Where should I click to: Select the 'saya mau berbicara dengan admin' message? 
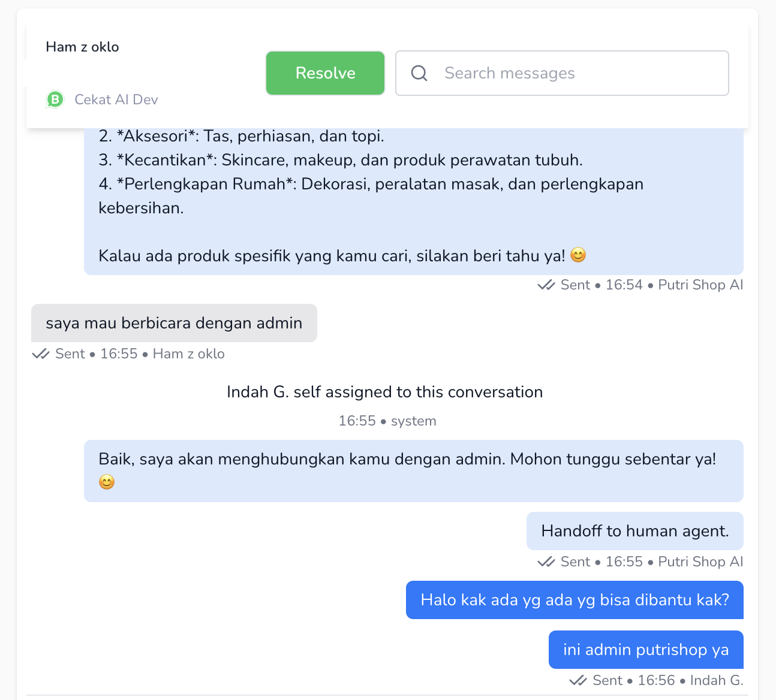coord(174,323)
